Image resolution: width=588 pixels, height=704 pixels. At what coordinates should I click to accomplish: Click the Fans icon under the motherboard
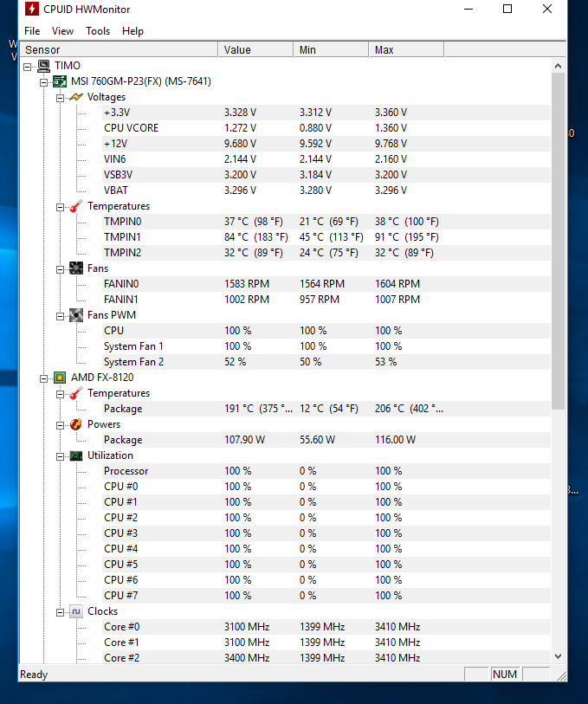pyautogui.click(x=76, y=268)
